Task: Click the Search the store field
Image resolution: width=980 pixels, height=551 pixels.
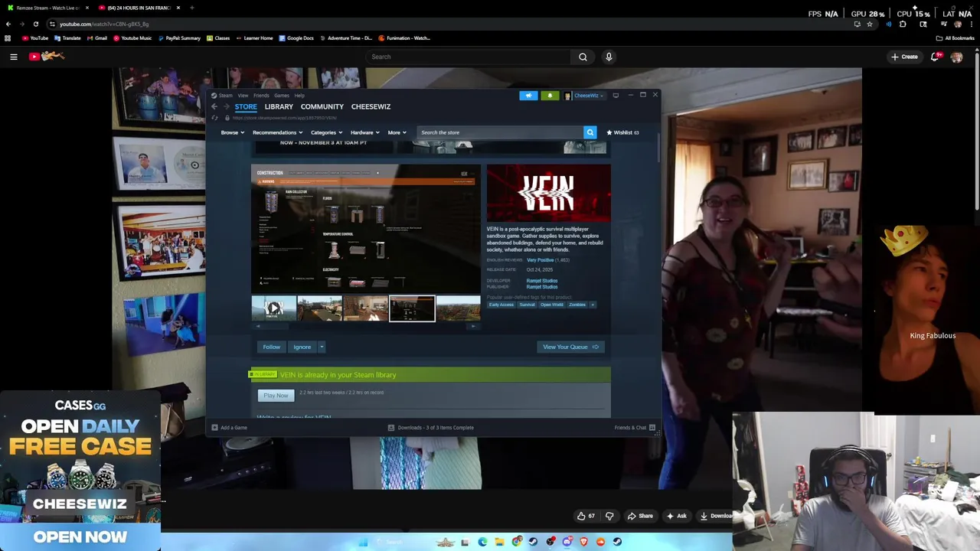Action: click(499, 132)
